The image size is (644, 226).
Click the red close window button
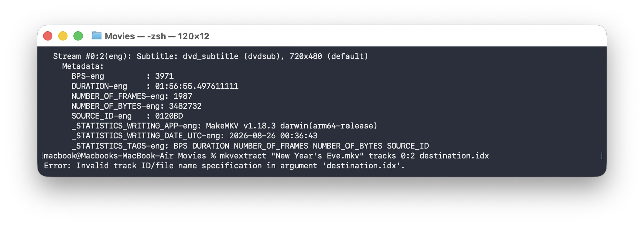tap(48, 36)
